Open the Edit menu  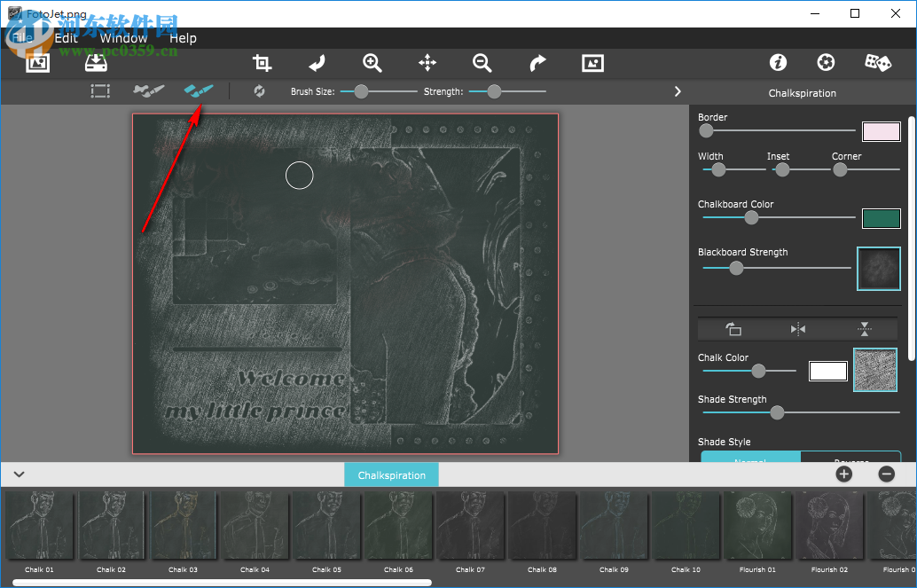67,38
